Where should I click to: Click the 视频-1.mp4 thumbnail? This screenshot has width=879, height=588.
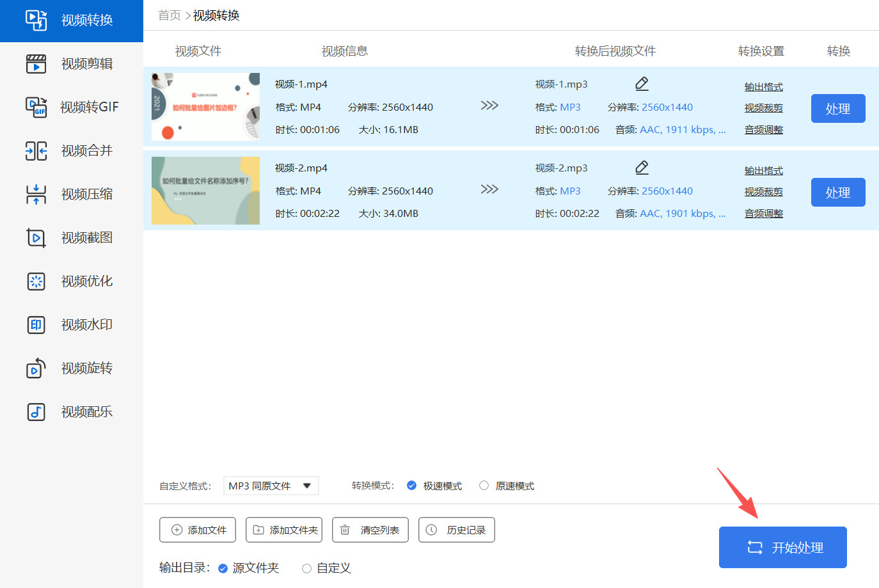click(x=205, y=107)
